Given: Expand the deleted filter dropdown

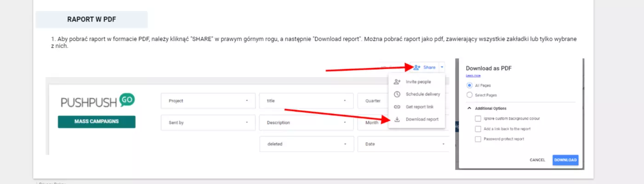Looking at the screenshot, I should coord(307,144).
